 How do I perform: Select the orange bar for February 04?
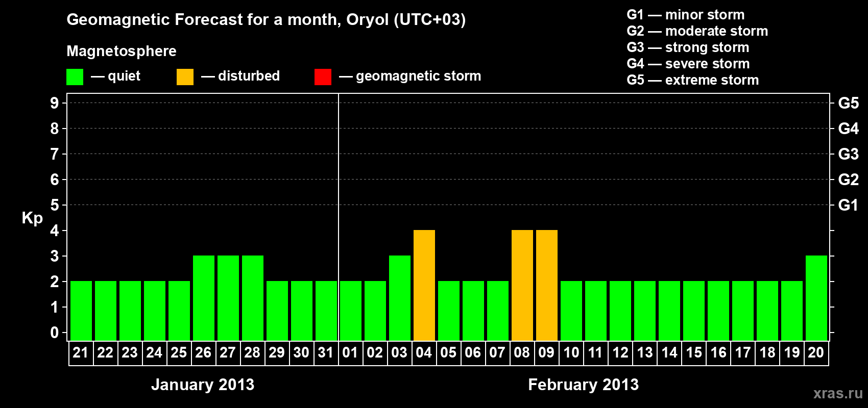(x=424, y=285)
